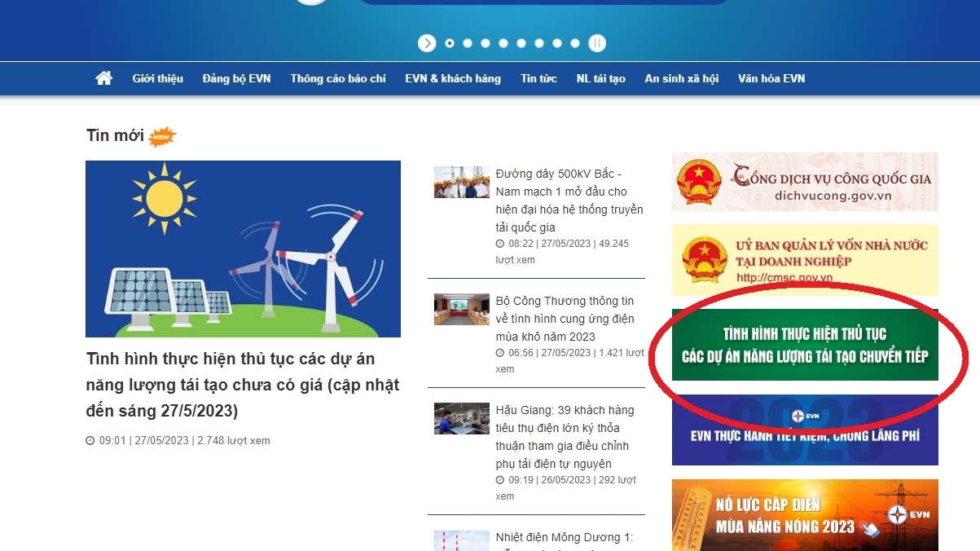Click the carousel next arrow button
Viewport: 980px width, 551px height.
[x=427, y=43]
